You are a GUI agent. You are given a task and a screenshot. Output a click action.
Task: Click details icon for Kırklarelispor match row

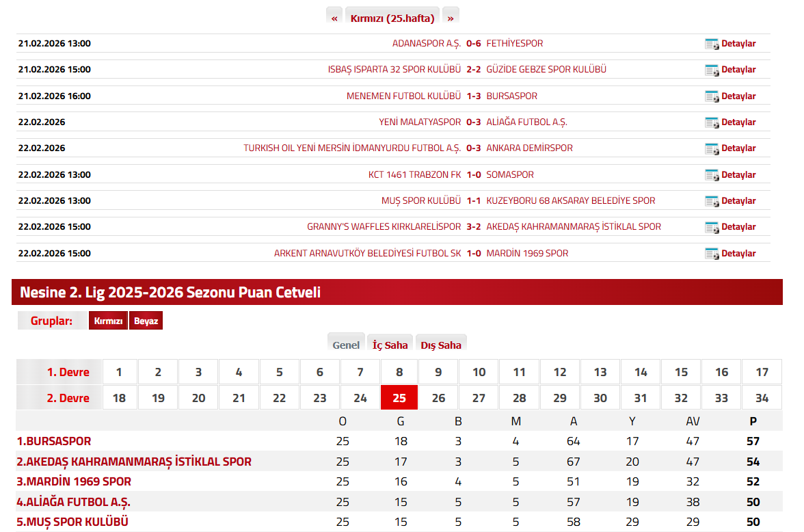point(711,227)
